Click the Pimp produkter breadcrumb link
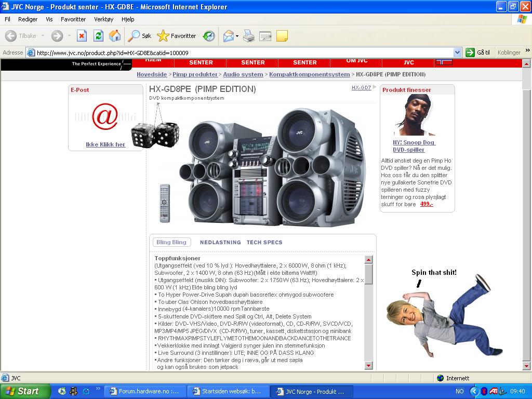Image resolution: width=532 pixels, height=399 pixels. tap(195, 74)
